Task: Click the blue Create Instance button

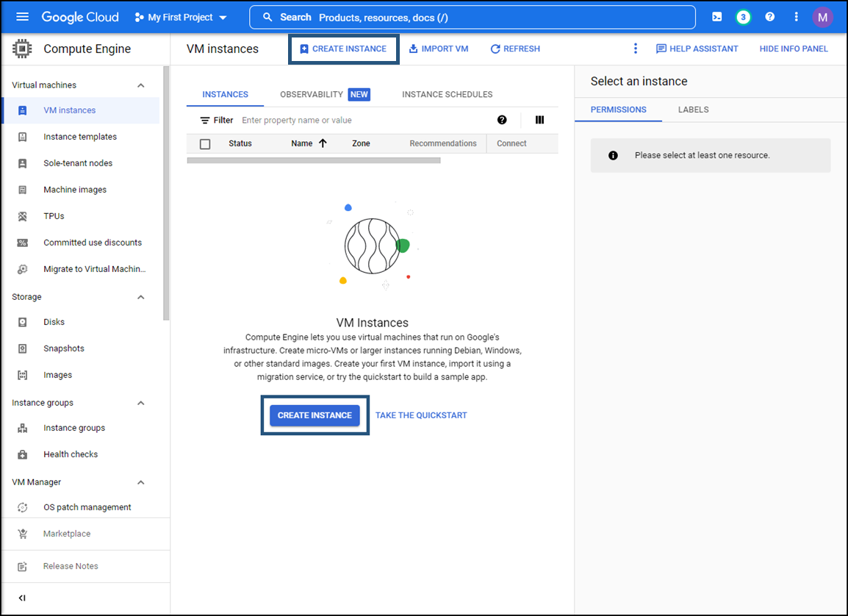Action: (315, 415)
